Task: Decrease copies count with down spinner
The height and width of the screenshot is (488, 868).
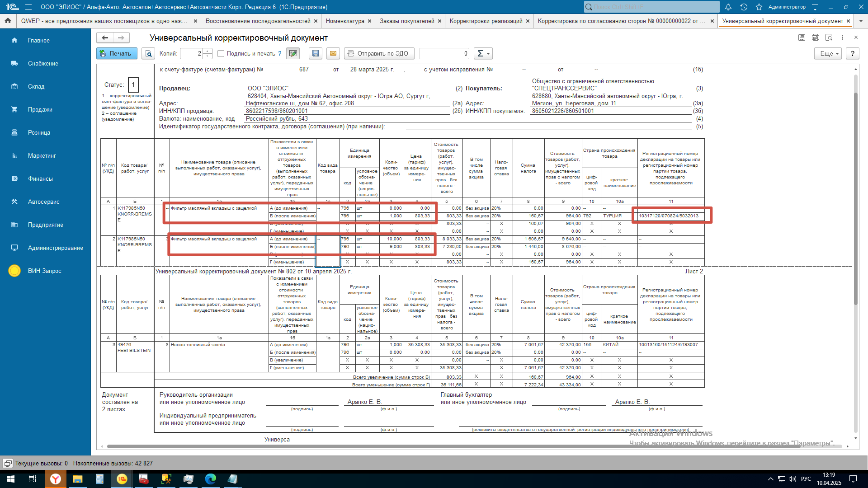Action: click(x=208, y=56)
